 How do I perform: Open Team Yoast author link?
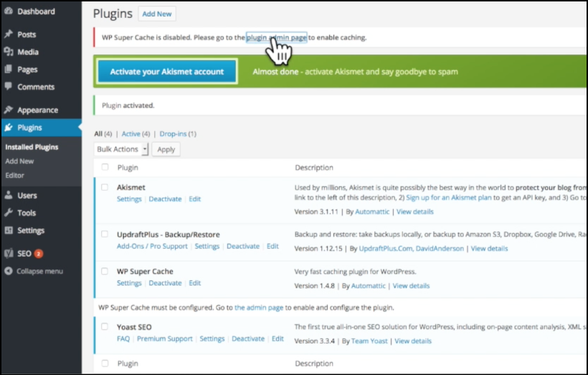point(369,341)
